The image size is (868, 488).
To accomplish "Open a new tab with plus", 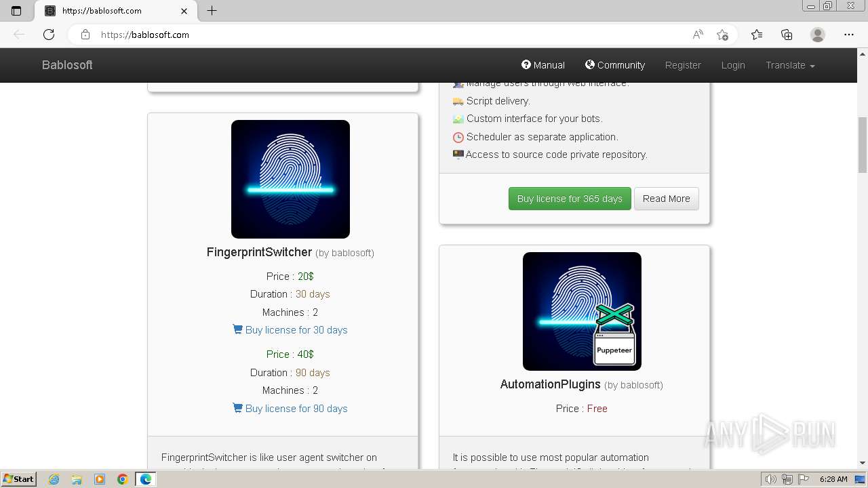I will (212, 11).
